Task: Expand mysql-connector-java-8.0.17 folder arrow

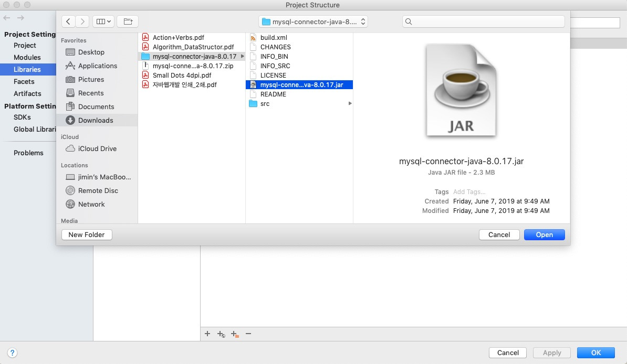Action: pos(242,56)
